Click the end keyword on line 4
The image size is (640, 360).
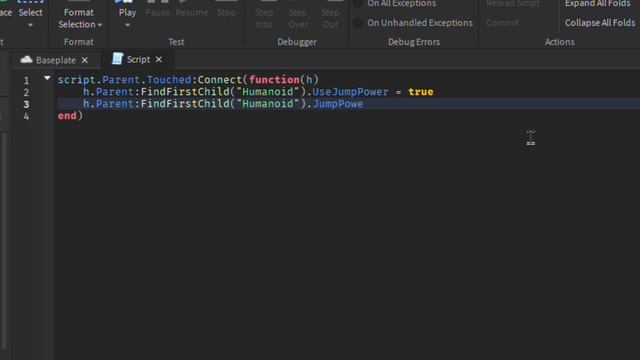click(x=67, y=116)
